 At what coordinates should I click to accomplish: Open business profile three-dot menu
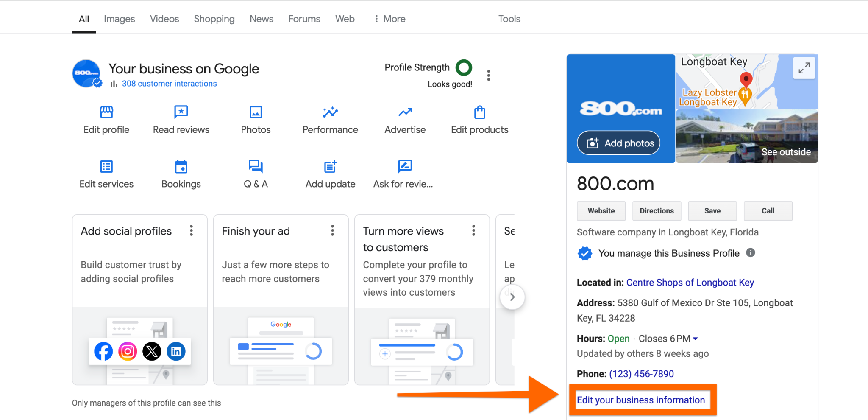[489, 76]
